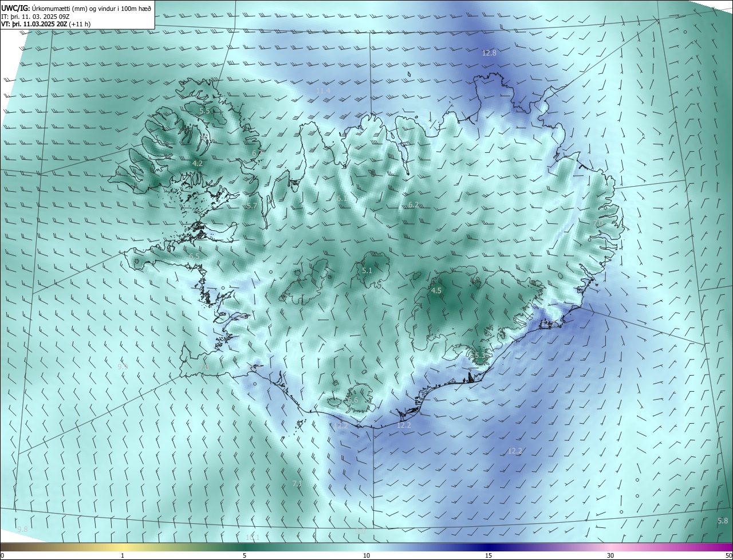Screen dimensions: 733x560
Task: Click the 7.0 value in east Iceland
Action: 598,223
